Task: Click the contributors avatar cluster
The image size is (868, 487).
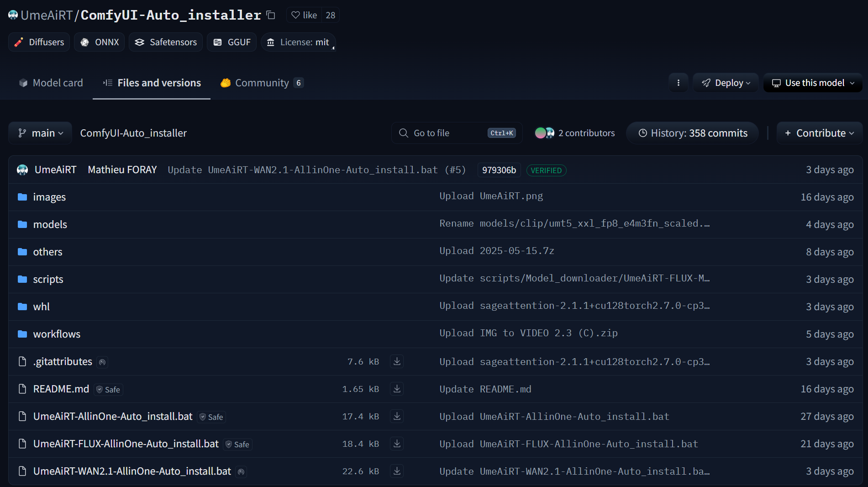Action: (545, 133)
